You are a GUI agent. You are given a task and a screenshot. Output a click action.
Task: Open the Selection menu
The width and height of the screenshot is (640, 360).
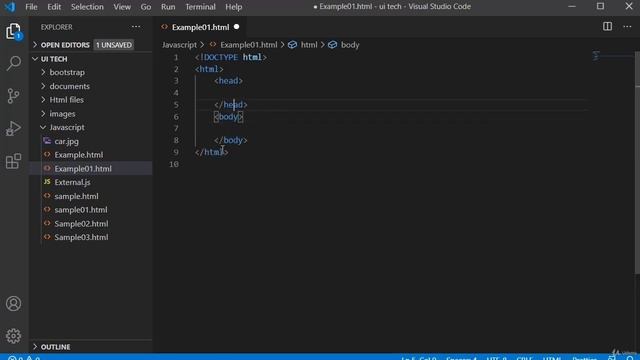pos(87,7)
